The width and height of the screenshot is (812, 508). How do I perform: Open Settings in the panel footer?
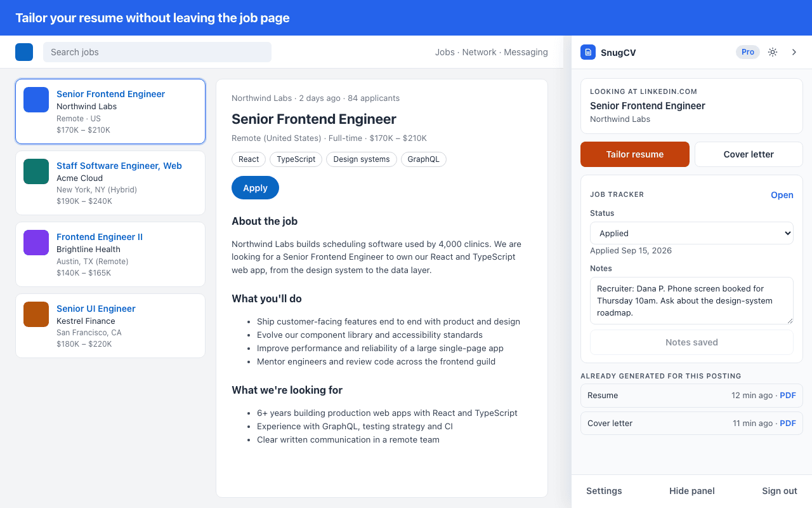pyautogui.click(x=604, y=491)
